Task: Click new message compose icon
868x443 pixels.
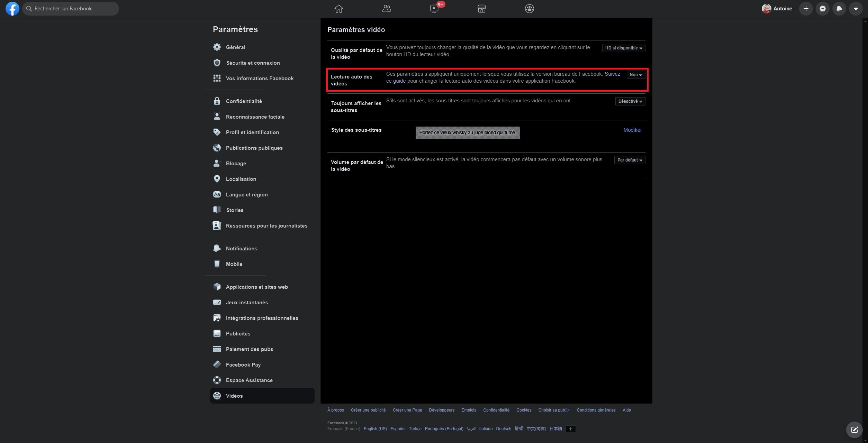Action: click(x=854, y=430)
